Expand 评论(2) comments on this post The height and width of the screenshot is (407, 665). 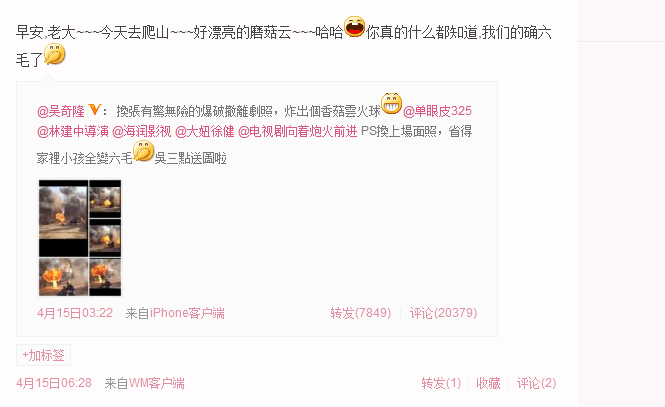[x=536, y=383]
